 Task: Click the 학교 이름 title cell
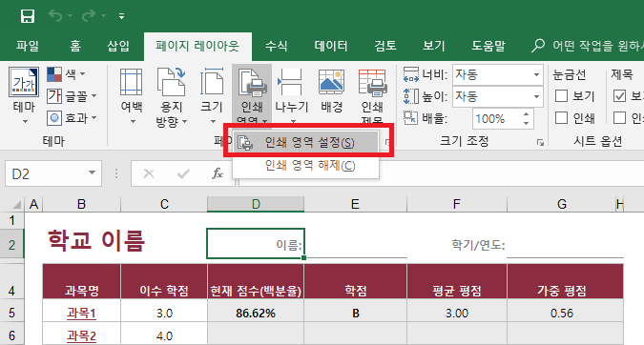97,240
